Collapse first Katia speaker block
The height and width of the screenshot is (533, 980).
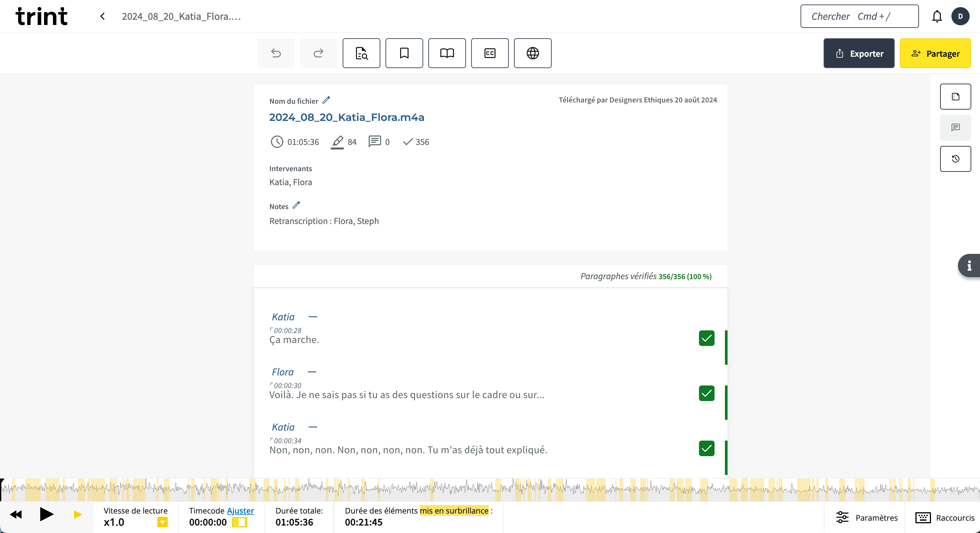[x=313, y=317]
